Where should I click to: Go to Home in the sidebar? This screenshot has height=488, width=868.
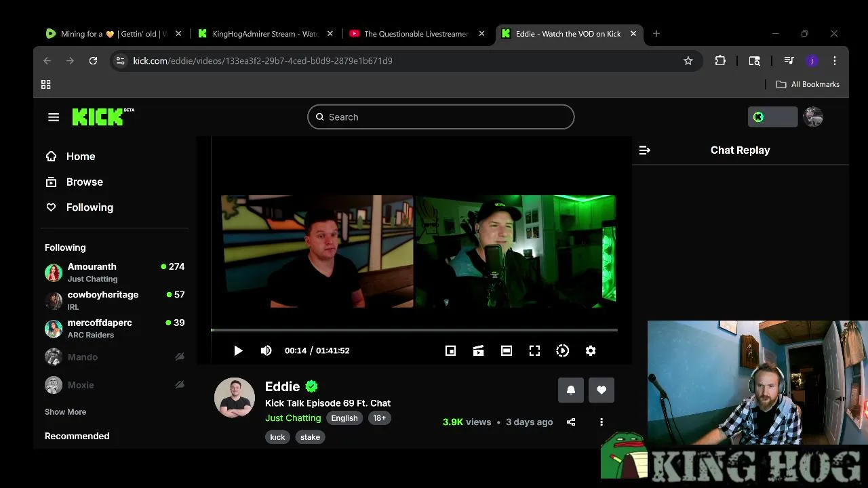[71, 157]
